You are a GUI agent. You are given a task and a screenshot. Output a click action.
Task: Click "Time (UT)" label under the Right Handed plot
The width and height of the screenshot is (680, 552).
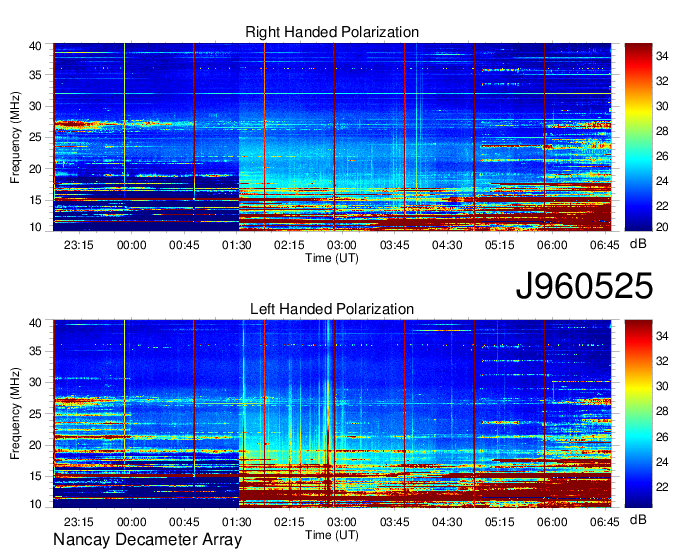coord(332,258)
